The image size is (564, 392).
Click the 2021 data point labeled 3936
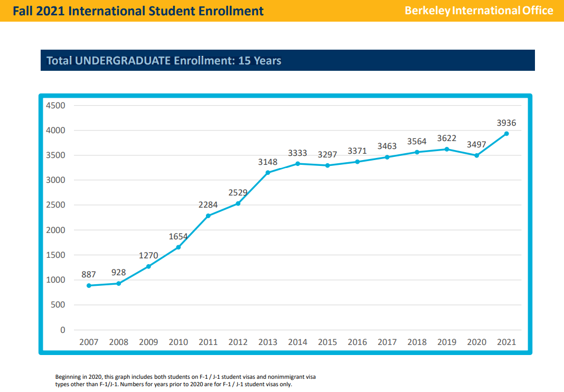point(506,134)
